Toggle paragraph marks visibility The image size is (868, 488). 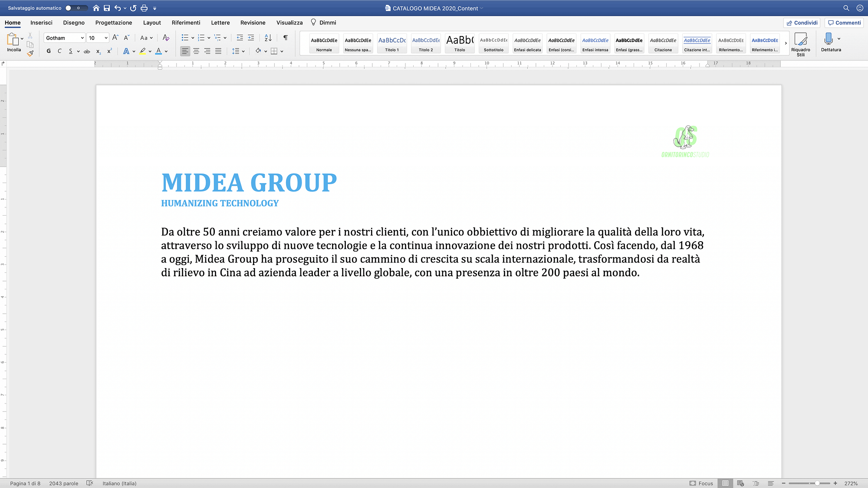286,38
